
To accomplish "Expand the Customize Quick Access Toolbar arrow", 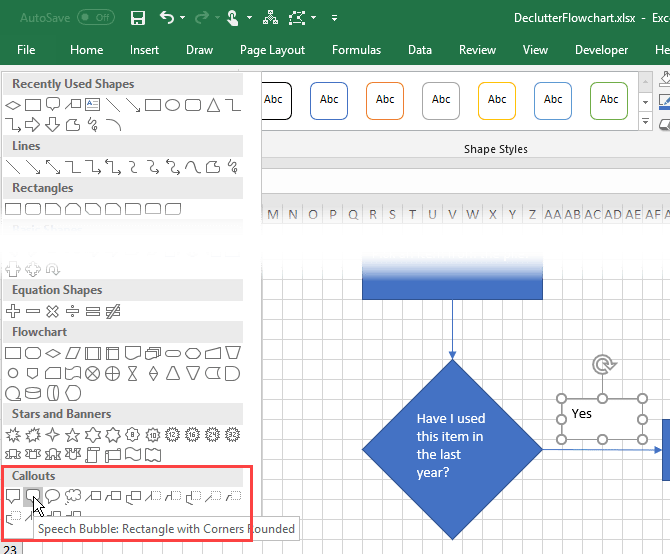I will pyautogui.click(x=334, y=18).
